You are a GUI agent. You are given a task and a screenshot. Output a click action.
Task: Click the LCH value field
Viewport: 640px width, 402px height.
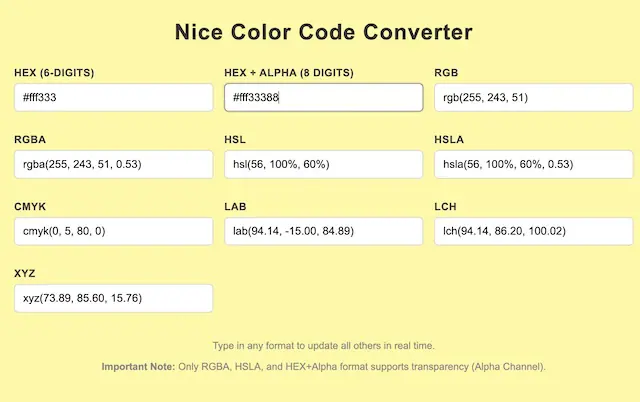pos(533,231)
